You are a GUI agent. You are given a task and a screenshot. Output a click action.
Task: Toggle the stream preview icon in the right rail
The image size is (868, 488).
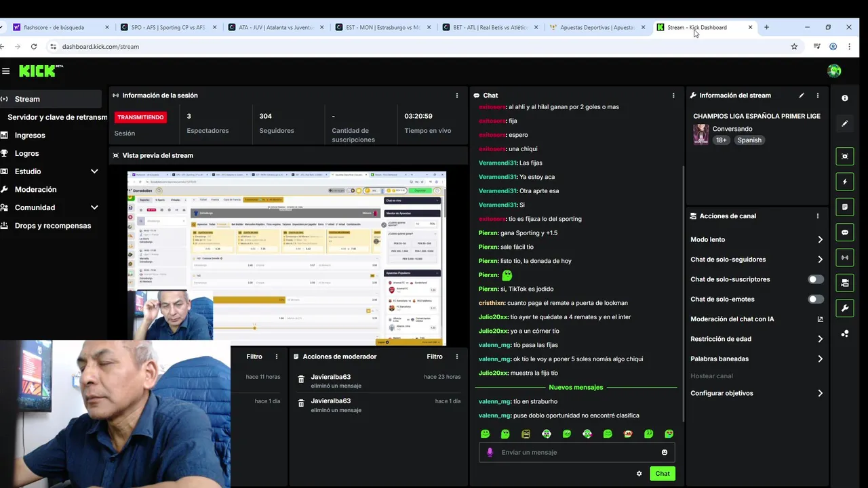pyautogui.click(x=845, y=157)
